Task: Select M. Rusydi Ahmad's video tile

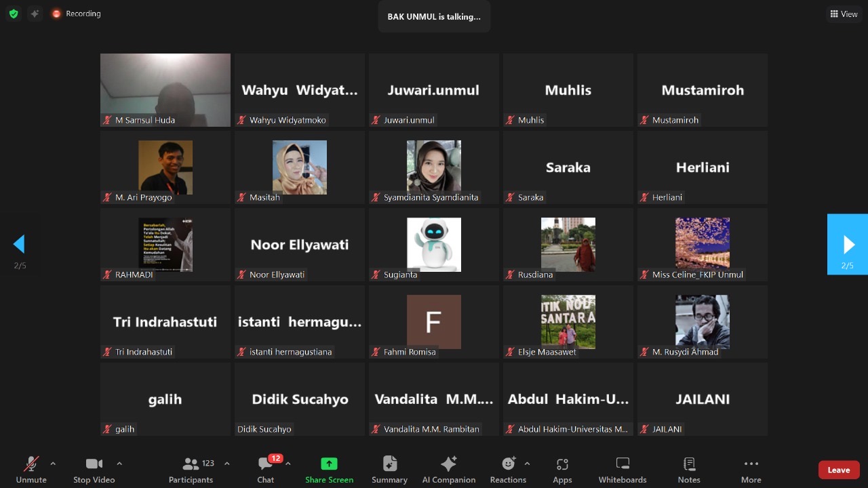Action: (702, 322)
